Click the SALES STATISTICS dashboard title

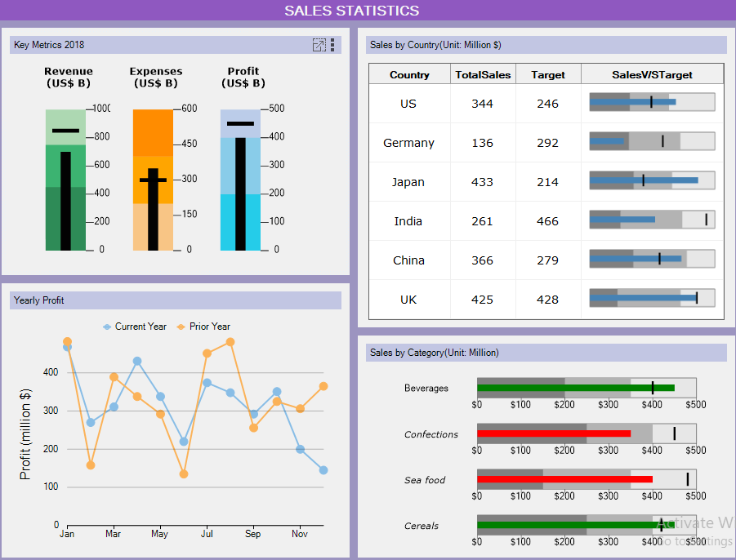351,11
